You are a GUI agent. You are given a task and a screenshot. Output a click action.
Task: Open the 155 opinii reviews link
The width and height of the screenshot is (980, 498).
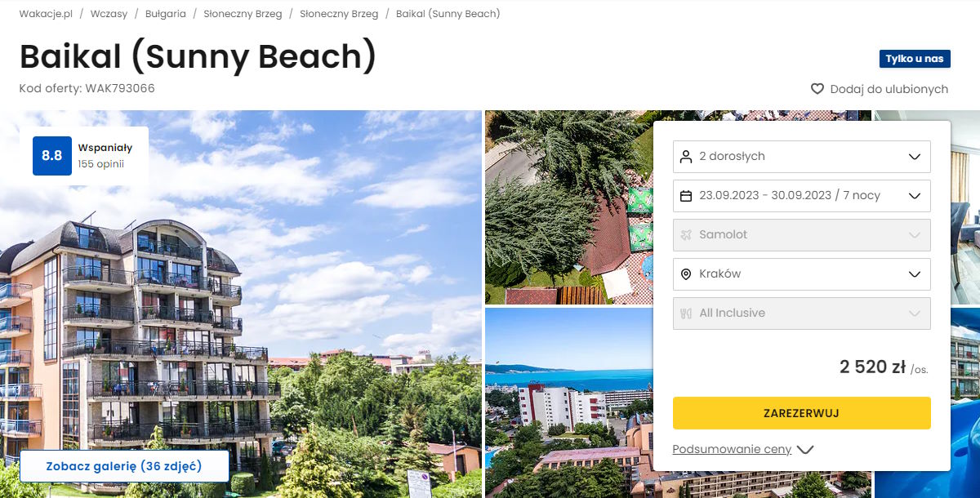pos(100,164)
